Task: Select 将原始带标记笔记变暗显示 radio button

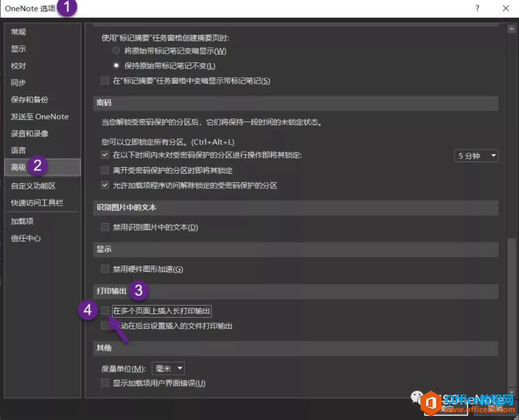Action: click(115, 50)
